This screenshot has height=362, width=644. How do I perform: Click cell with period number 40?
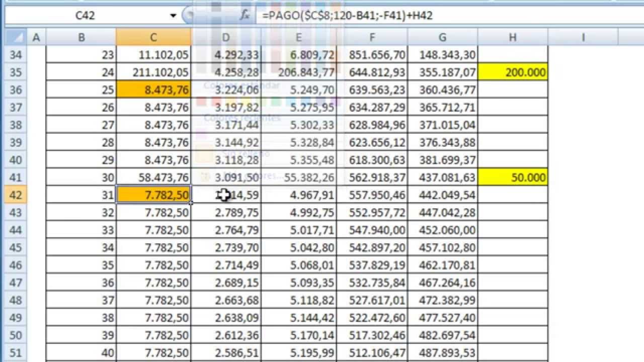point(81,353)
